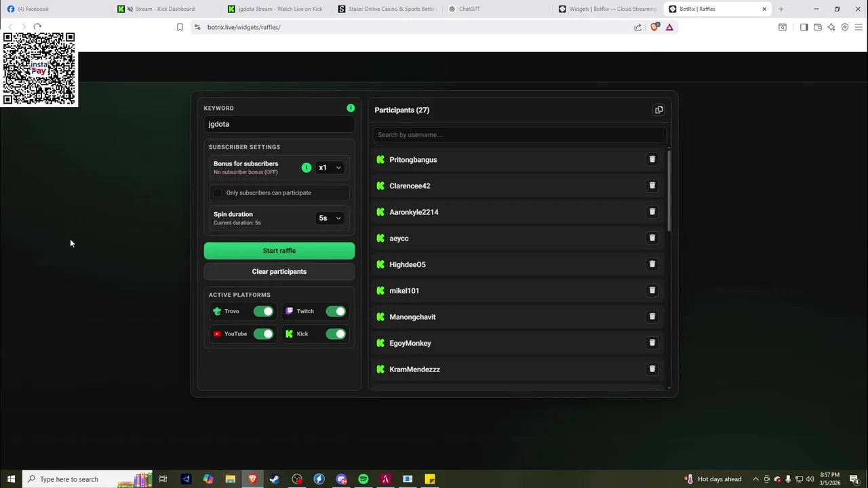Viewport: 868px width, 488px height.
Task: Click the Search by username field
Action: [x=519, y=135]
